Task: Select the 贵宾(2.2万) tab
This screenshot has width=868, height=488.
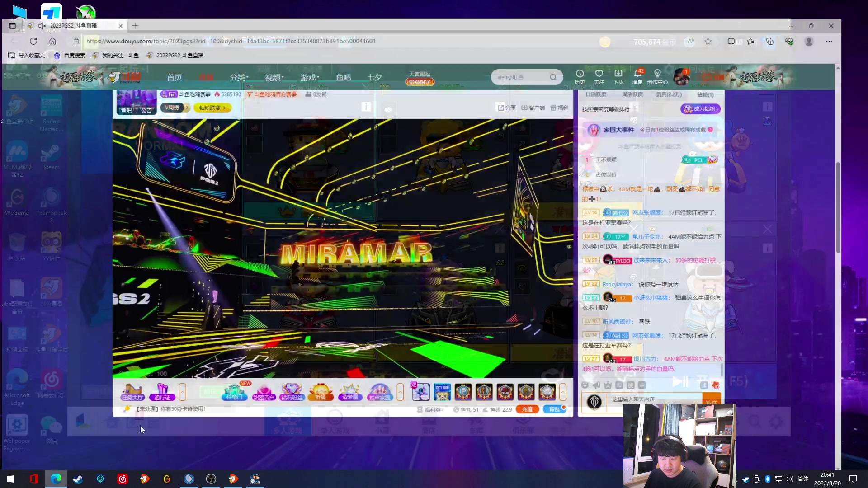Action: (669, 94)
